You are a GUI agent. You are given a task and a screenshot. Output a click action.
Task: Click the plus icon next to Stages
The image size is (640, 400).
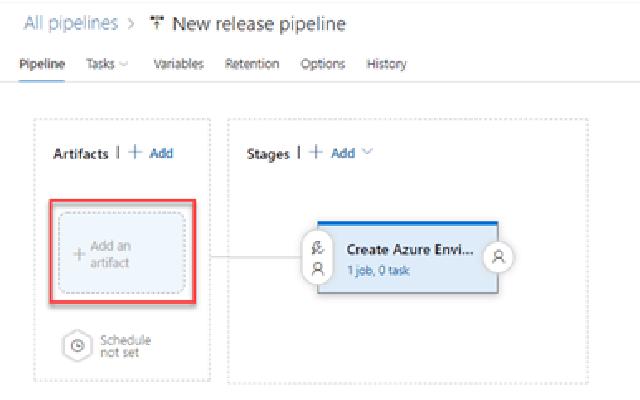315,153
